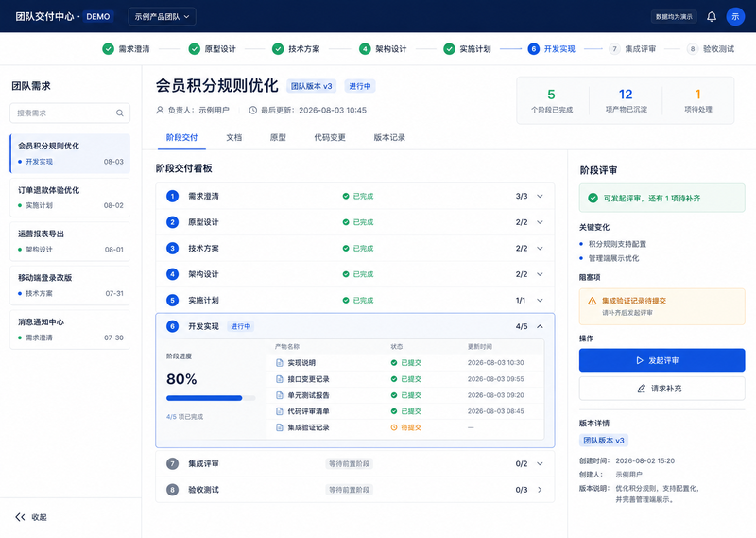Switch to the 原型 tab
Viewport: 756px width, 538px height.
pos(278,137)
